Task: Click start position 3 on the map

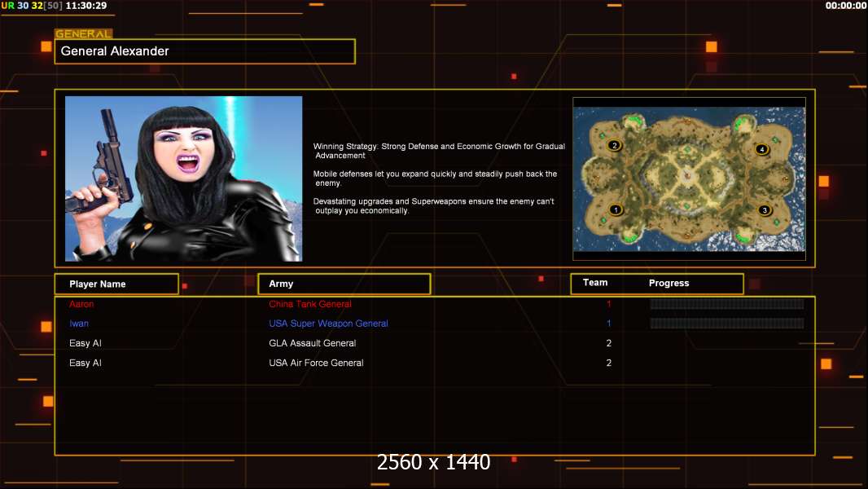Action: click(765, 210)
